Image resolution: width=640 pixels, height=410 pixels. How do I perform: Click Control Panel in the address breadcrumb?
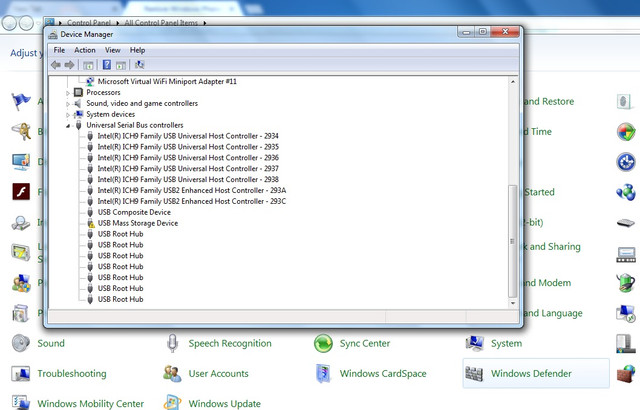pos(89,23)
